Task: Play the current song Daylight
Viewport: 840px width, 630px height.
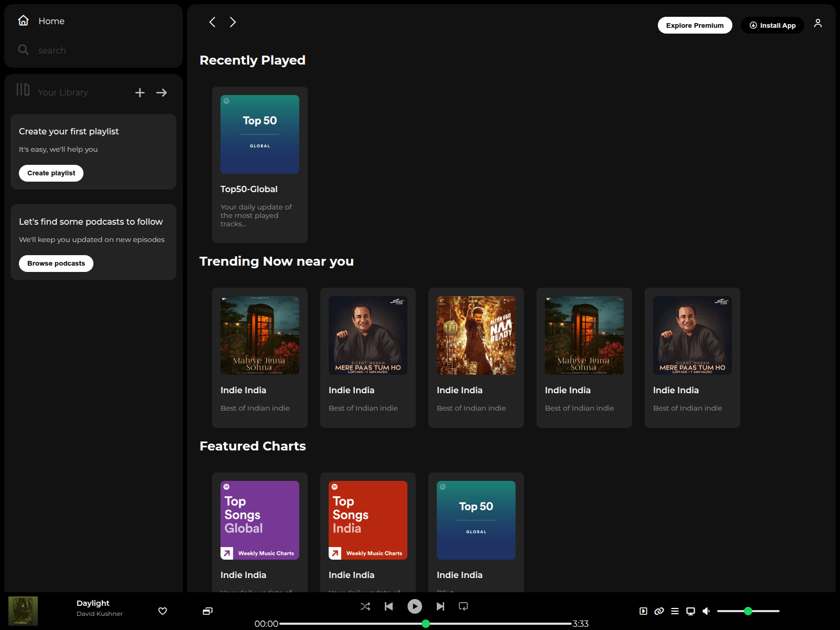Action: point(415,606)
